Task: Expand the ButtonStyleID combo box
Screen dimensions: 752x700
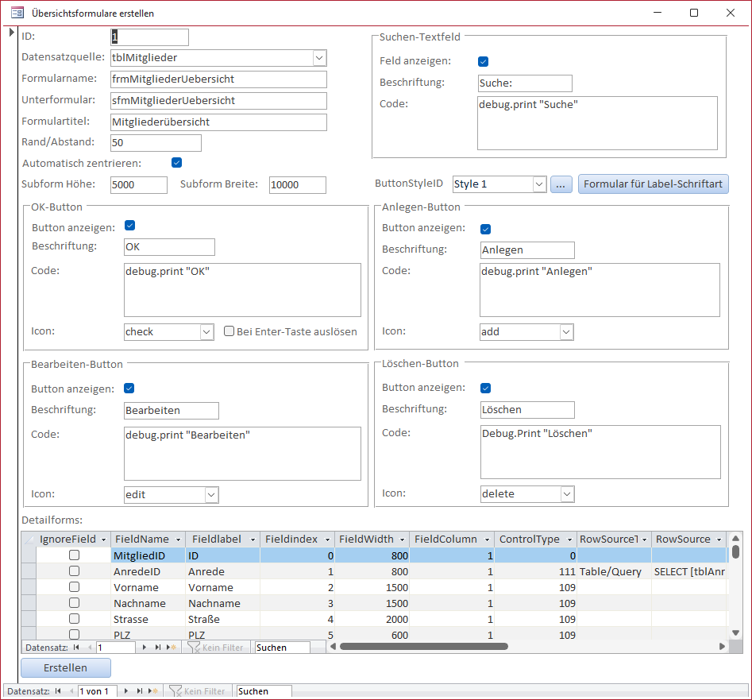Action: tap(539, 184)
